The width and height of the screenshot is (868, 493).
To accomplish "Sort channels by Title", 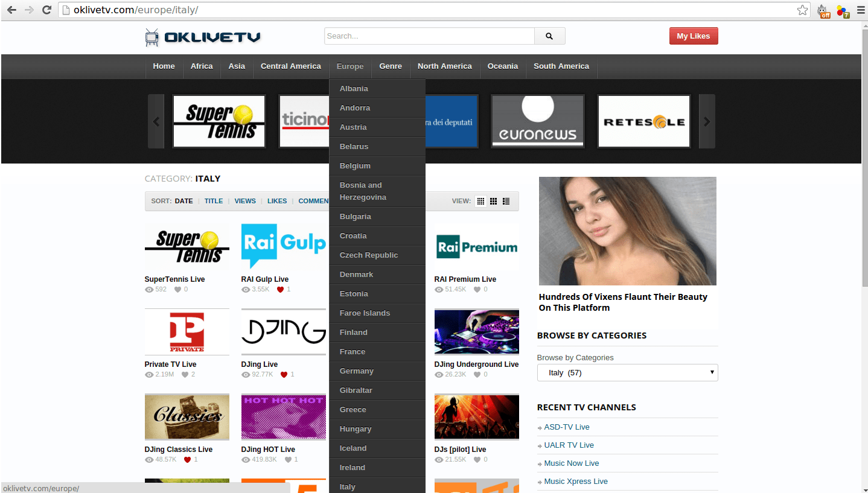I will click(x=214, y=201).
